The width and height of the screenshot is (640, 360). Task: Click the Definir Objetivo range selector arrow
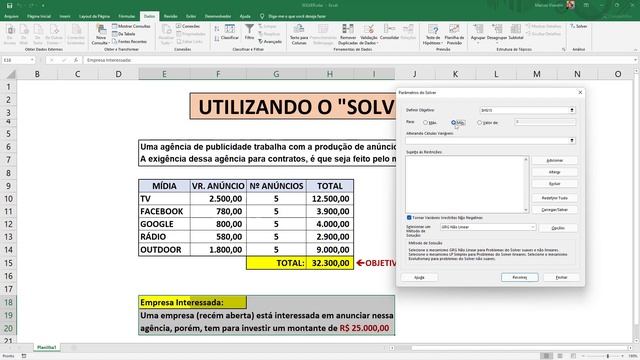pyautogui.click(x=572, y=110)
